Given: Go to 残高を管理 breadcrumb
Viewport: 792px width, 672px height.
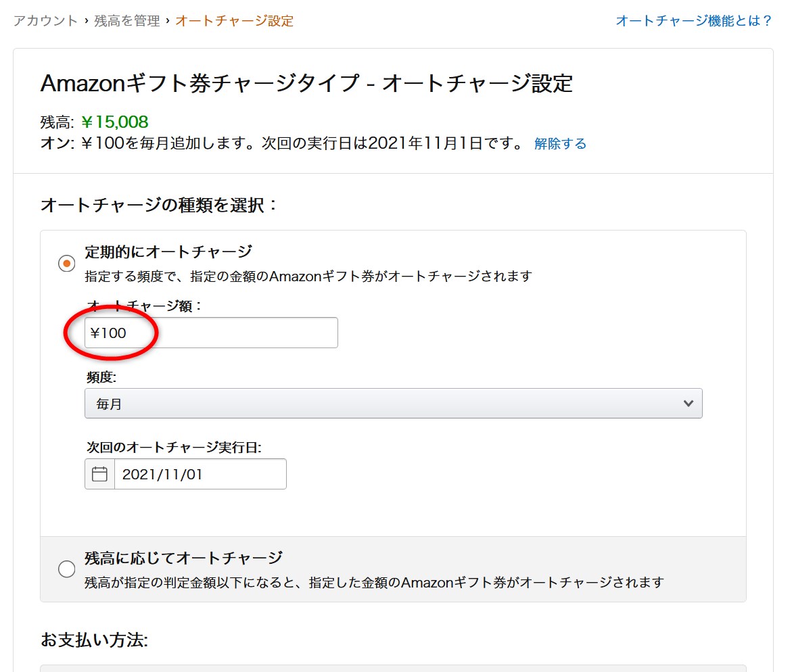Looking at the screenshot, I should (126, 21).
